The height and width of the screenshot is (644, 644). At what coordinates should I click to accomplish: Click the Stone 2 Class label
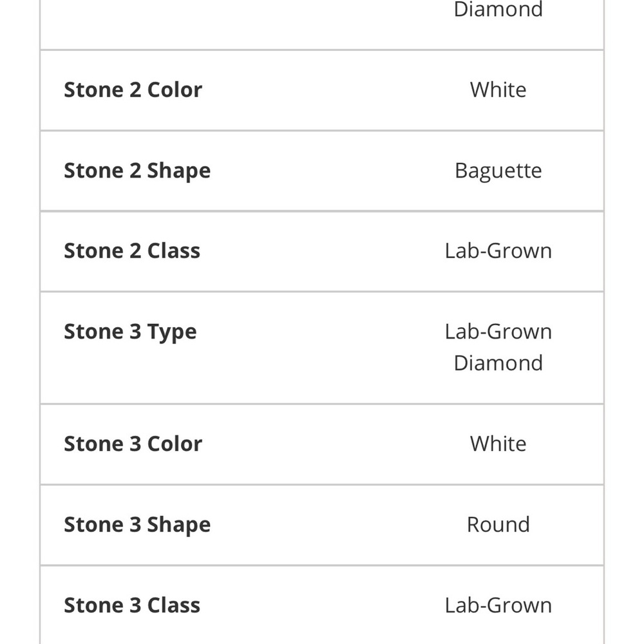click(x=131, y=251)
